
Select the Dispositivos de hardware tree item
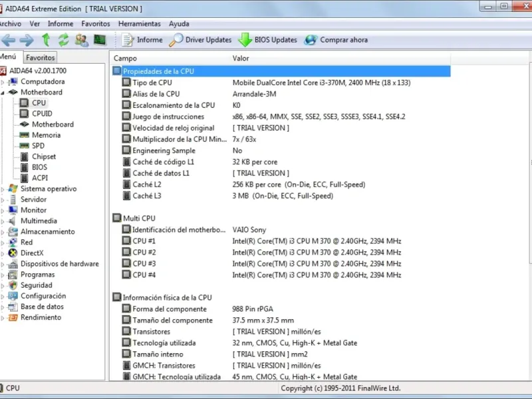(x=60, y=263)
